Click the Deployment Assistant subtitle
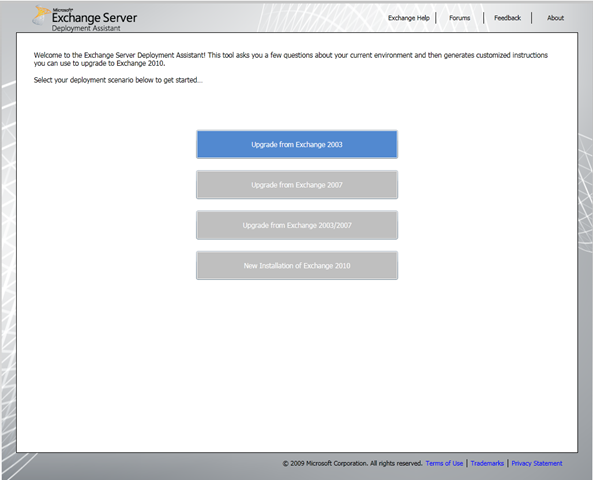The height and width of the screenshot is (480, 593). click(x=86, y=28)
